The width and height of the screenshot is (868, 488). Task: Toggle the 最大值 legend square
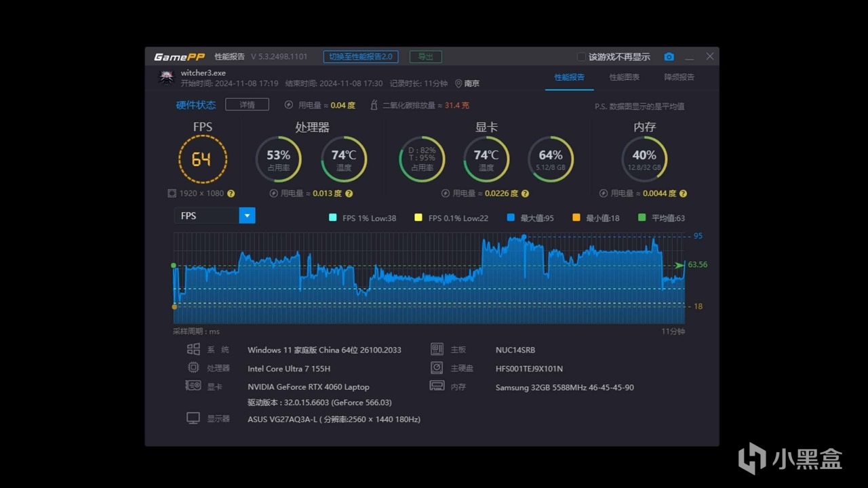click(511, 218)
